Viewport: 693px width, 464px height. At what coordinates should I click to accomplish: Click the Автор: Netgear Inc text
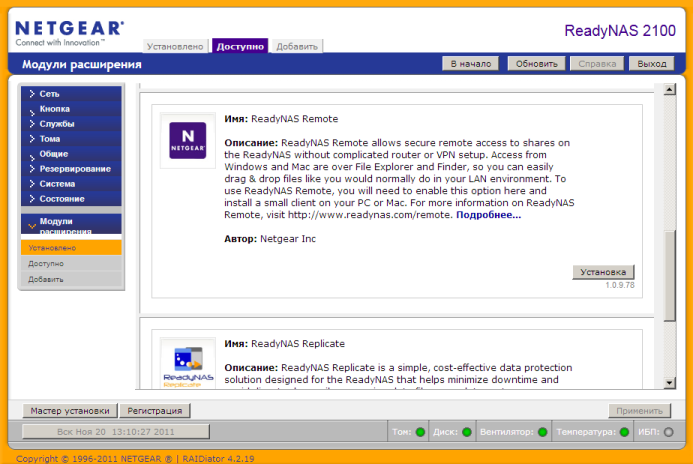click(270, 239)
